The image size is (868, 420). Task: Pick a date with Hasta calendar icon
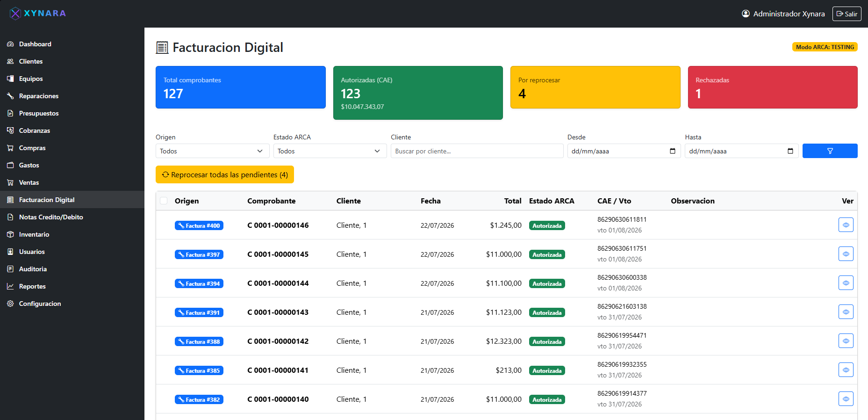[x=790, y=151]
